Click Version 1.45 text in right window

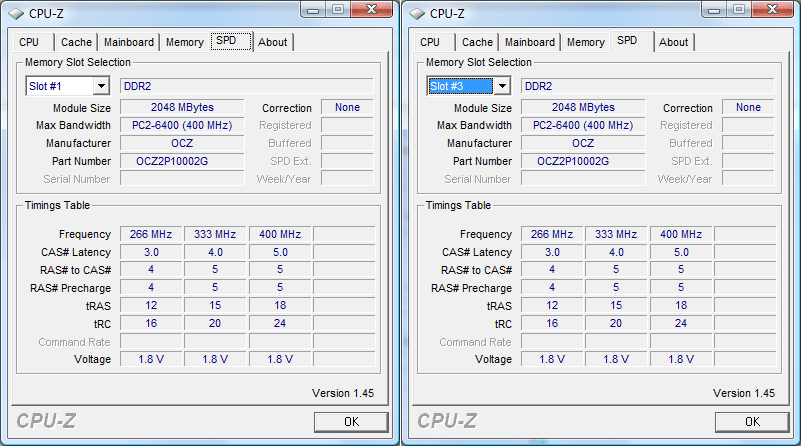[744, 393]
